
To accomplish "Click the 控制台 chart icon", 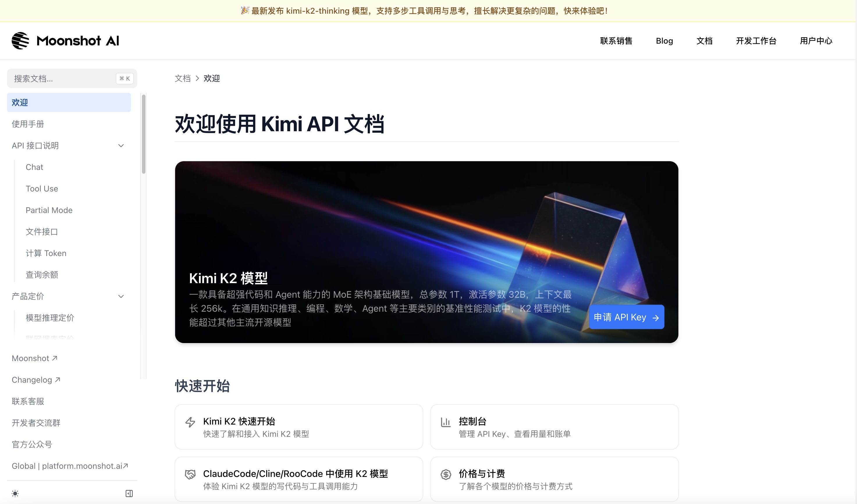I will click(x=446, y=422).
